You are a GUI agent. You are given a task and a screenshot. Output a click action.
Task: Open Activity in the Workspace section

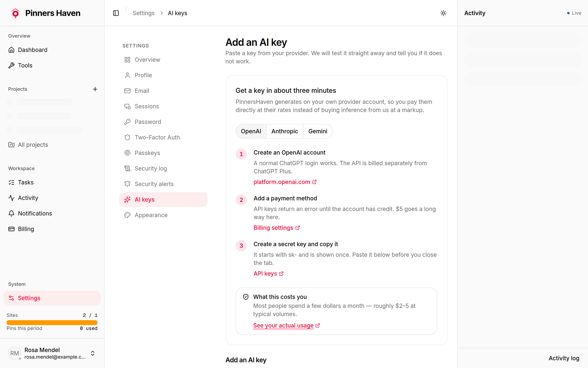[x=52, y=198]
